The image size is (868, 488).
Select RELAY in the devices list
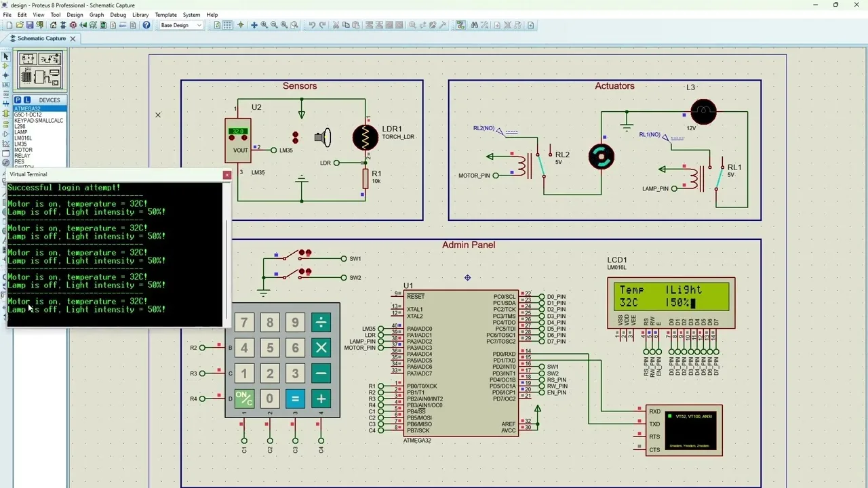(40, 156)
